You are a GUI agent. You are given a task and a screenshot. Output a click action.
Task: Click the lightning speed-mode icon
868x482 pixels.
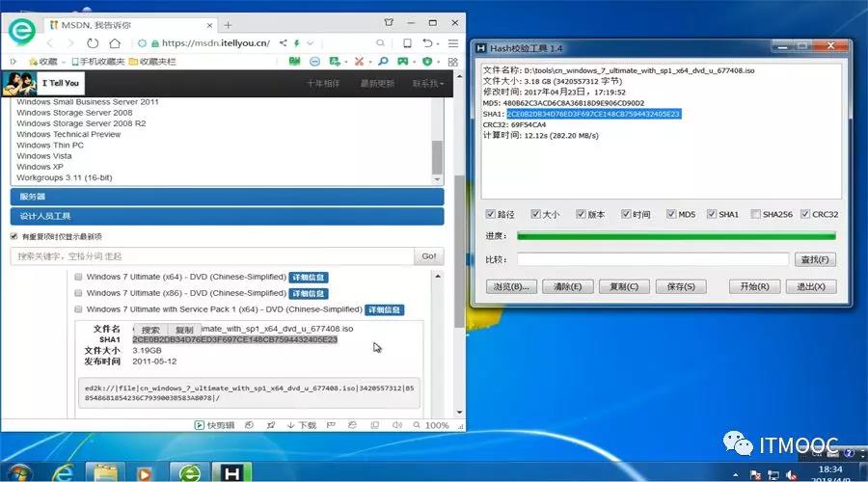(x=297, y=42)
